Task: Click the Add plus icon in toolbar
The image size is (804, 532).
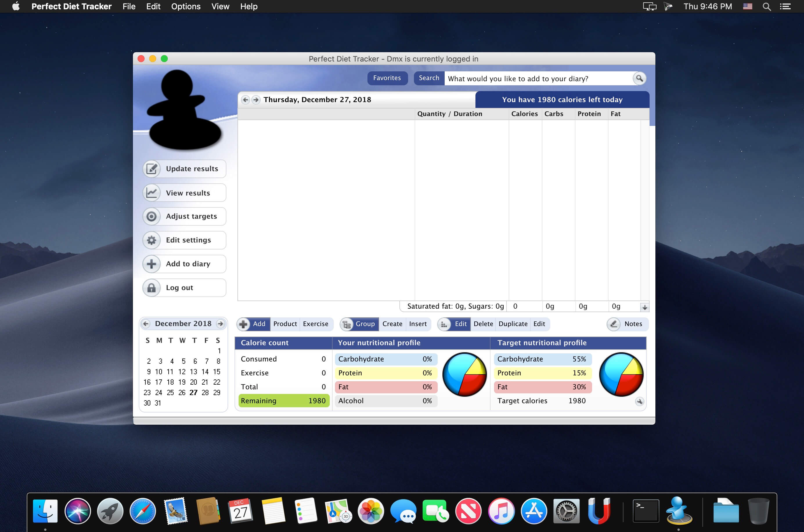Action: click(244, 324)
